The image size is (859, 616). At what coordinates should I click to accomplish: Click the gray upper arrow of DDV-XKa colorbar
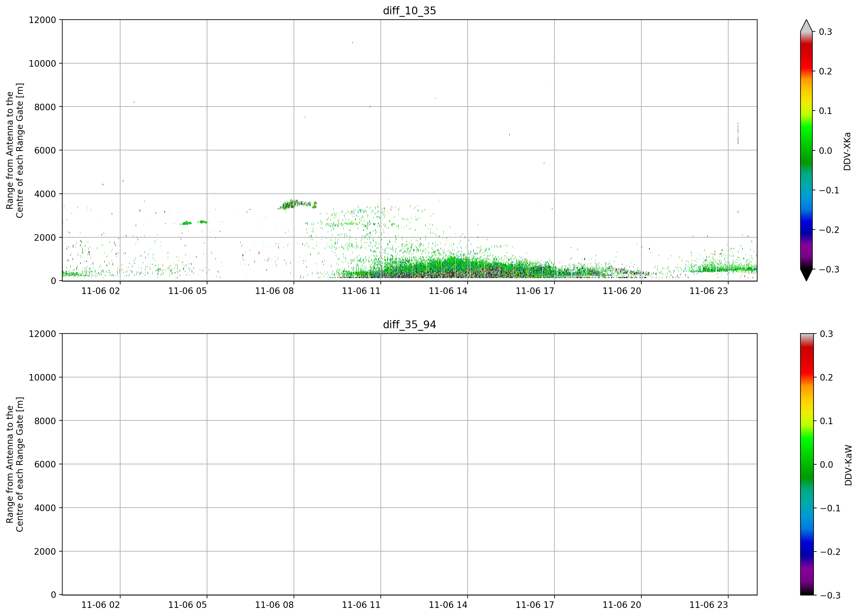pyautogui.click(x=806, y=26)
